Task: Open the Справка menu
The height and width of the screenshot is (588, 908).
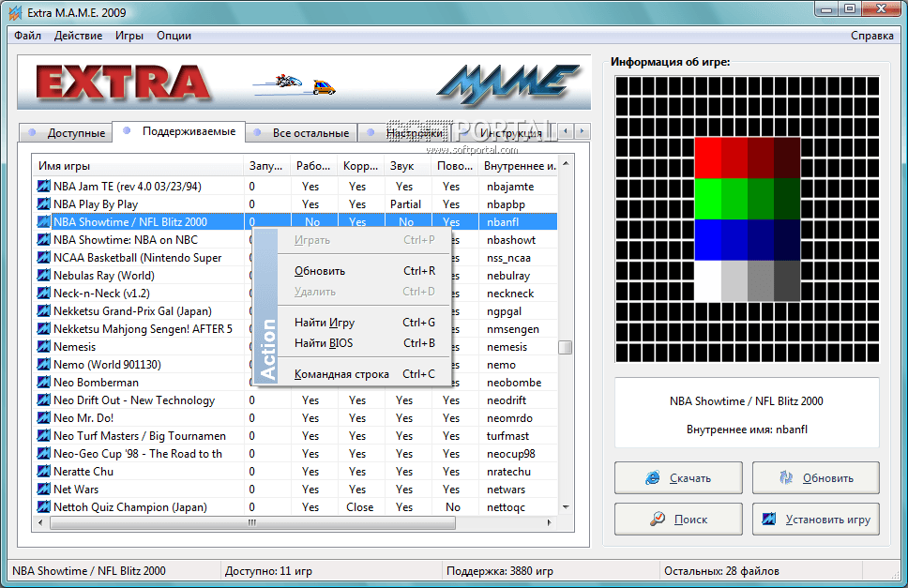Action: (872, 36)
